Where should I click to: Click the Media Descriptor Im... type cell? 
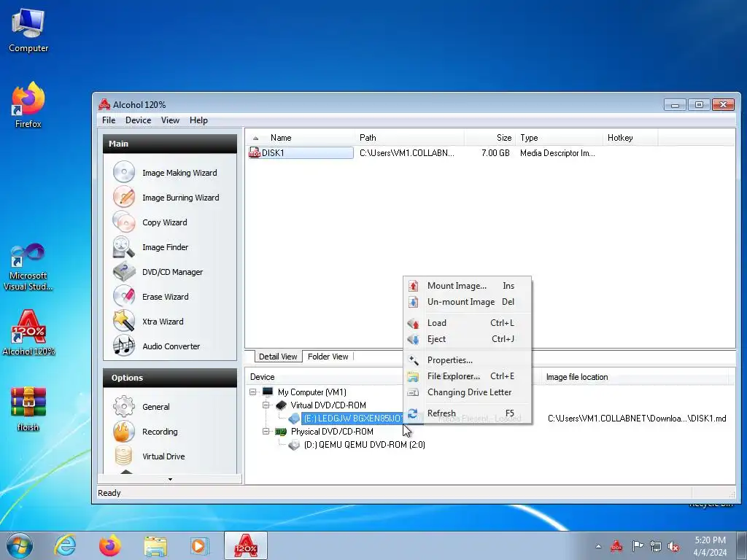pos(557,153)
